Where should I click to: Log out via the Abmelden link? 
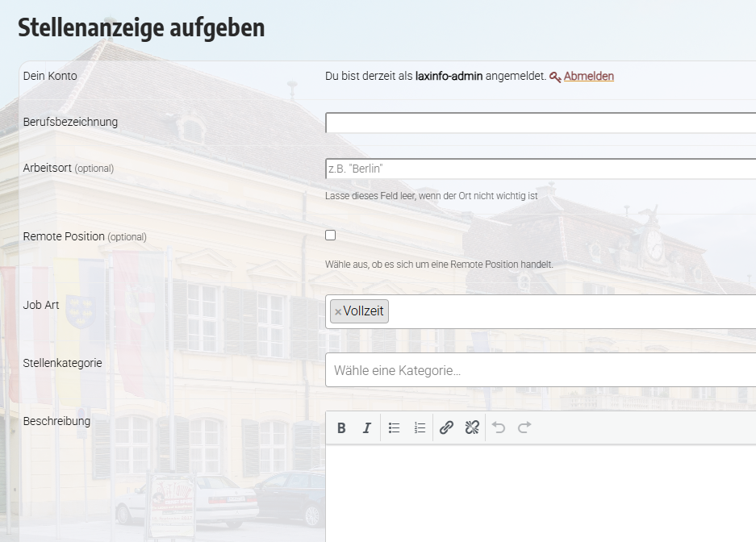tap(589, 77)
